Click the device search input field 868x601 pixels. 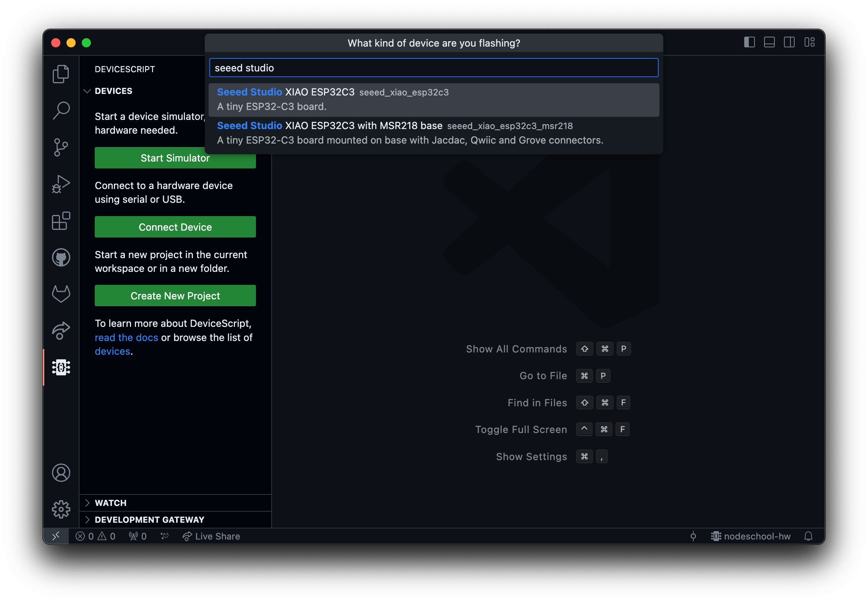coord(434,68)
